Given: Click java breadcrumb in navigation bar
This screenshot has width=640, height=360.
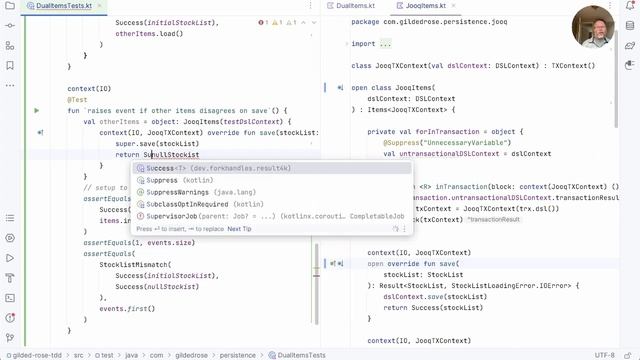Looking at the screenshot, I should [131, 355].
